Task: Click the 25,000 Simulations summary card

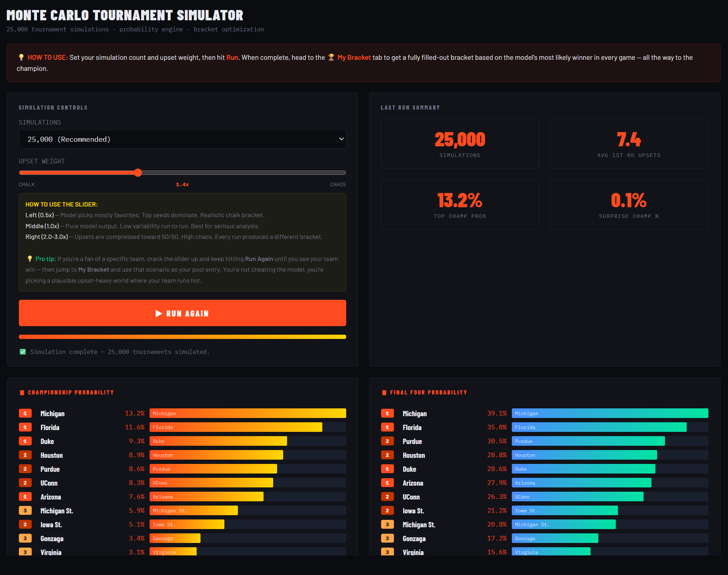Action: pos(460,143)
